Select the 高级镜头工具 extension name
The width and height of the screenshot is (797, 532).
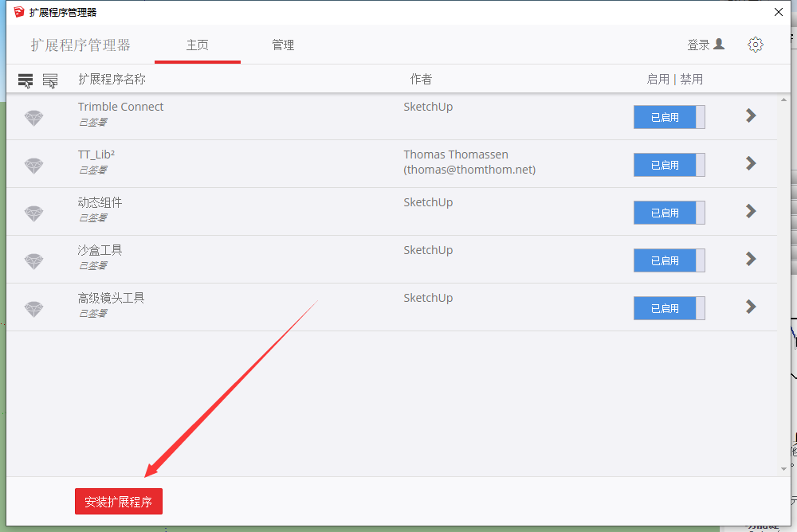[111, 298]
